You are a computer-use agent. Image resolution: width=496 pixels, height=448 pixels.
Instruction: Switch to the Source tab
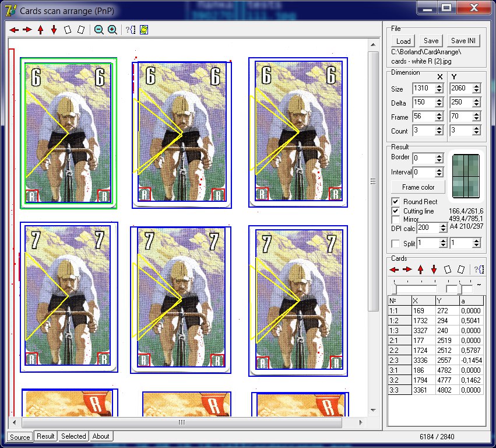click(20, 437)
